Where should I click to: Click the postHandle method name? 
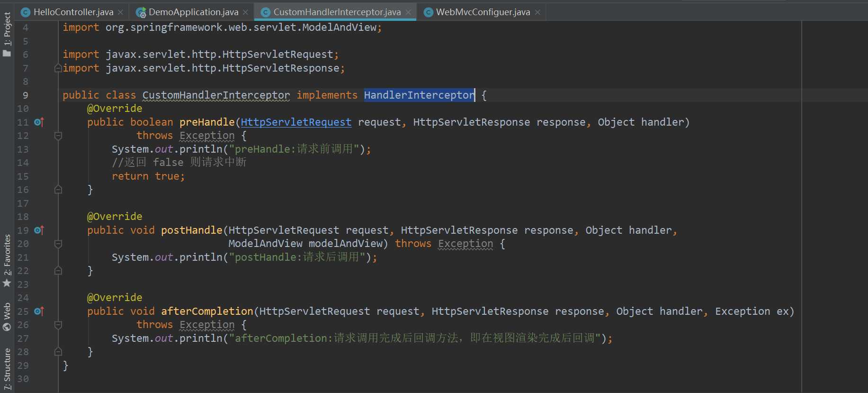191,230
